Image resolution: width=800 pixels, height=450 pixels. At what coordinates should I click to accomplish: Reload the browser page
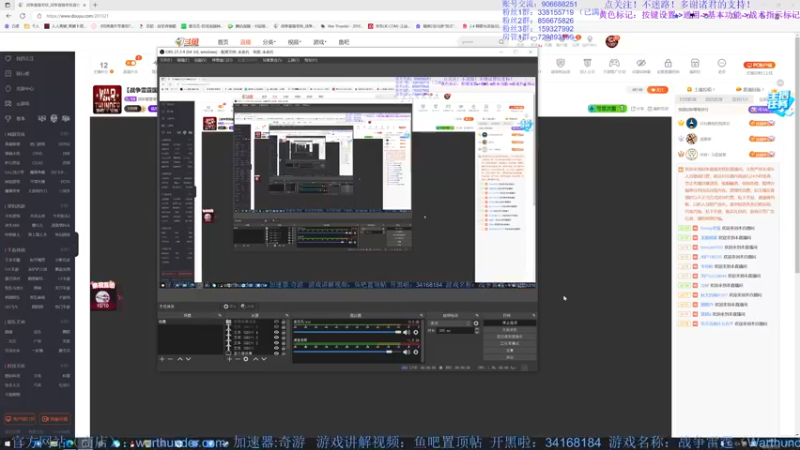tap(22, 16)
